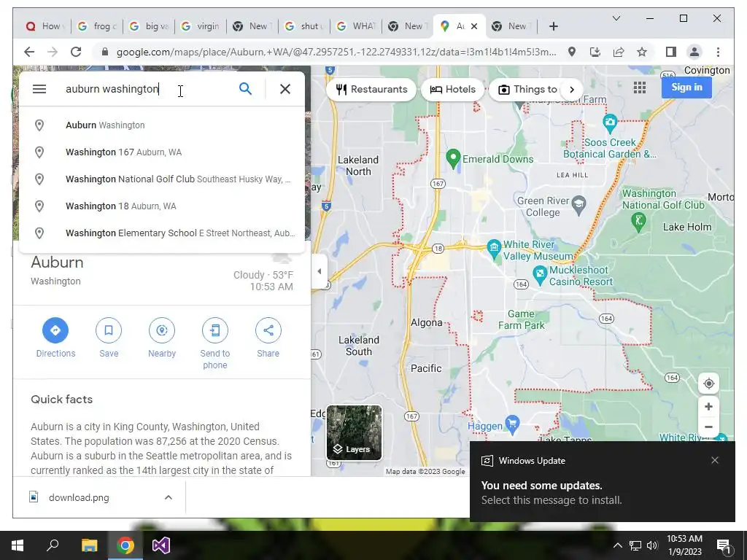Open the tab search dropdown arrow
This screenshot has height=560, width=747.
(x=616, y=18)
